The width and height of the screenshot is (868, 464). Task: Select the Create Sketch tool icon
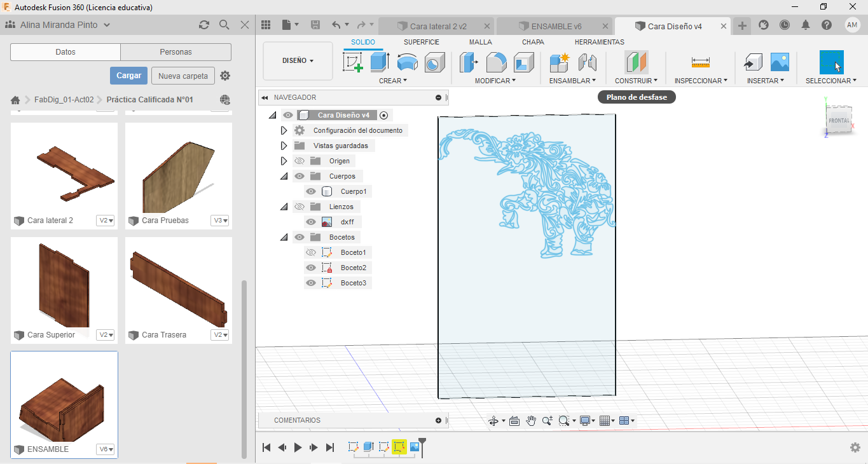pyautogui.click(x=352, y=62)
